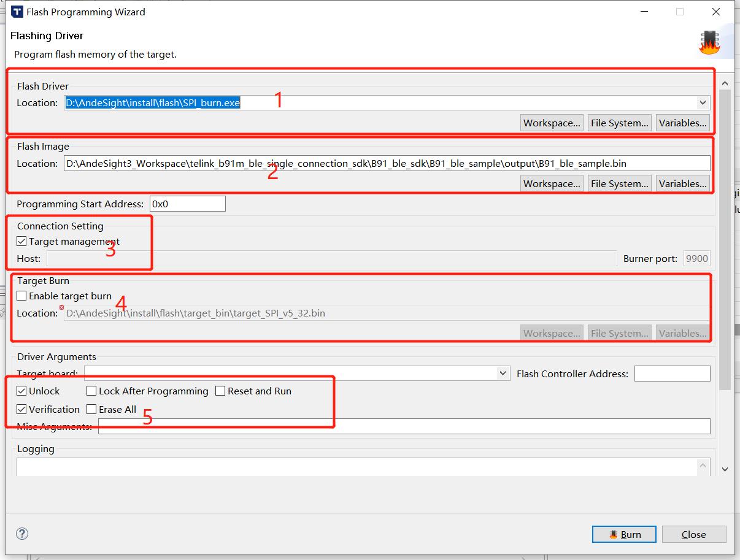
Task: Enable Reset and Run option
Action: pyautogui.click(x=220, y=391)
